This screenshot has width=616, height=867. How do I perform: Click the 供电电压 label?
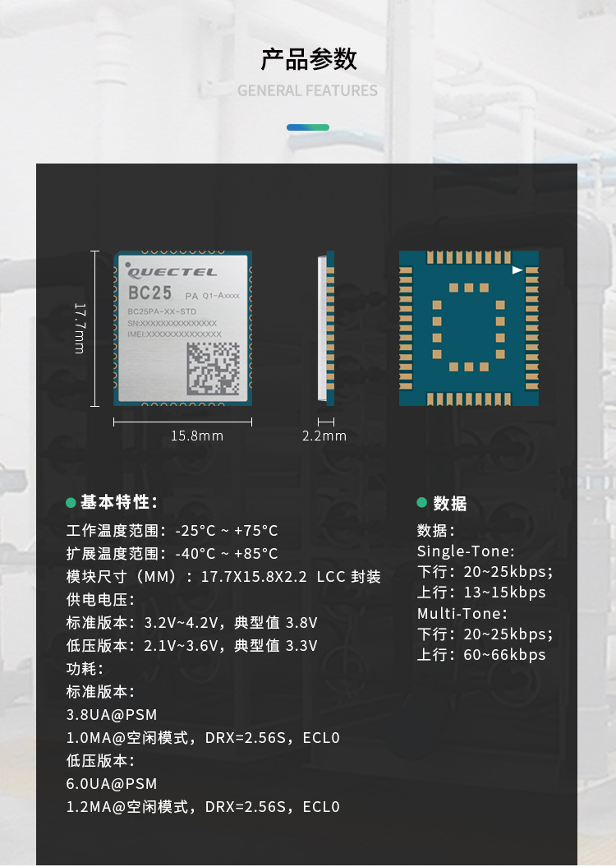(x=100, y=600)
